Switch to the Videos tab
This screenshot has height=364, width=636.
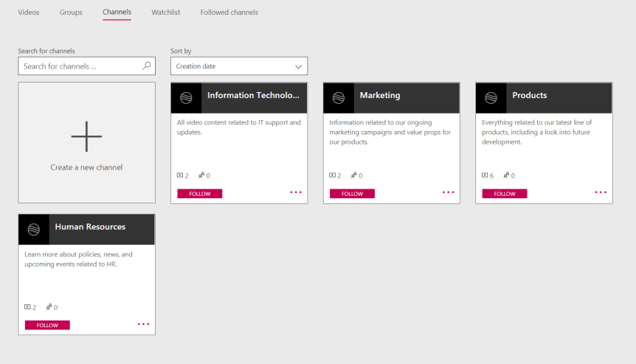(29, 13)
